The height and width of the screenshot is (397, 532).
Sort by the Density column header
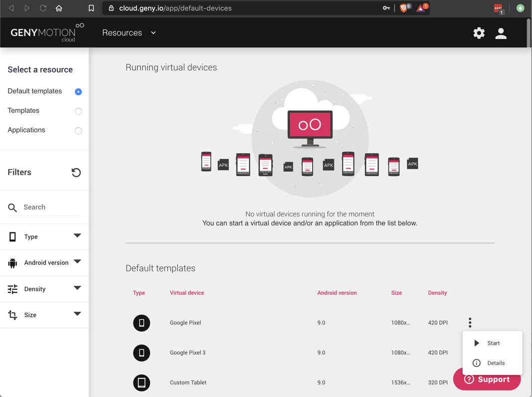tap(437, 293)
